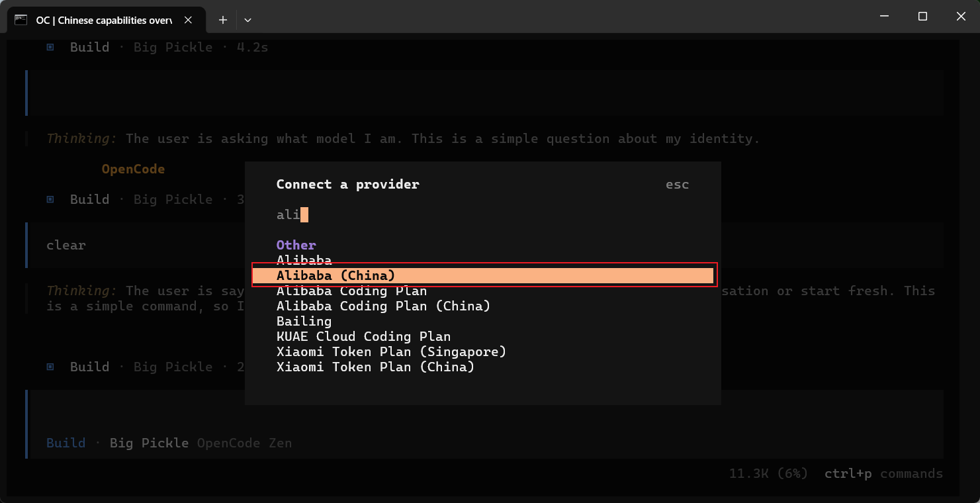Open a new terminal tab with plus
This screenshot has height=503, width=980.
(x=223, y=20)
